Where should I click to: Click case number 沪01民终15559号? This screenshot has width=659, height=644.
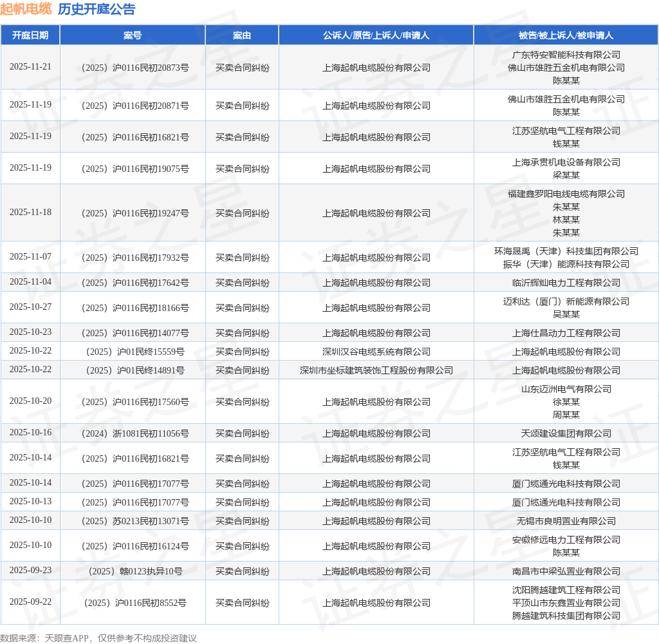coord(135,352)
